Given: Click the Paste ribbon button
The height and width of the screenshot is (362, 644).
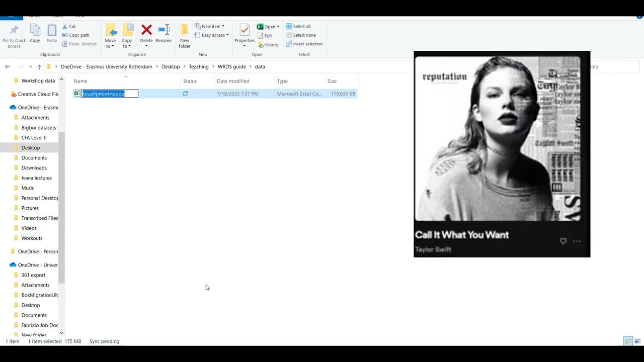Looking at the screenshot, I should point(52,34).
